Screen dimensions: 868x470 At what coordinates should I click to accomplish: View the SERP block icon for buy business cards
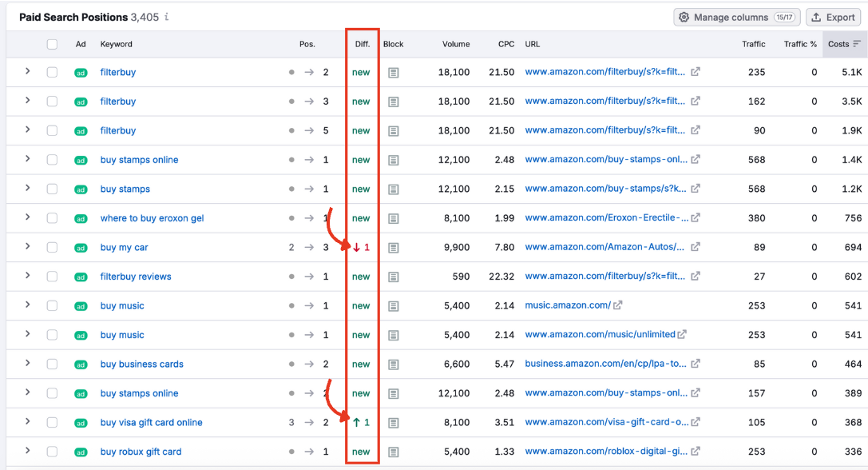click(393, 364)
